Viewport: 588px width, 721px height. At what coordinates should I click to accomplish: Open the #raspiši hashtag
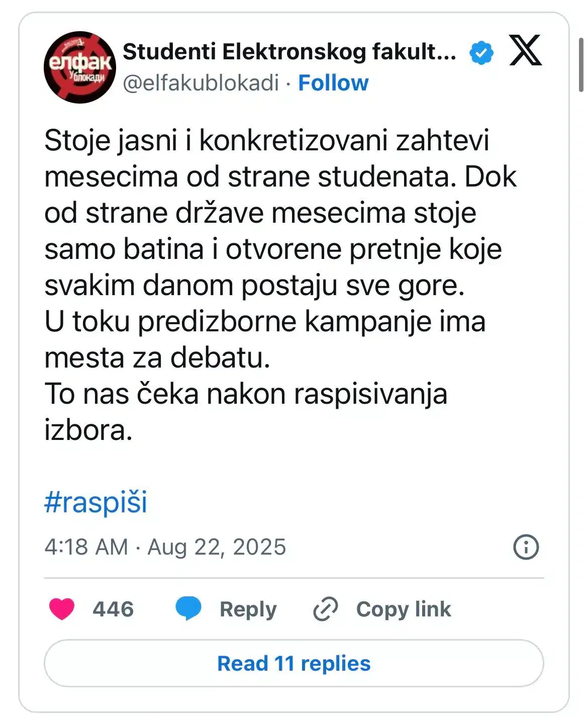(x=96, y=502)
